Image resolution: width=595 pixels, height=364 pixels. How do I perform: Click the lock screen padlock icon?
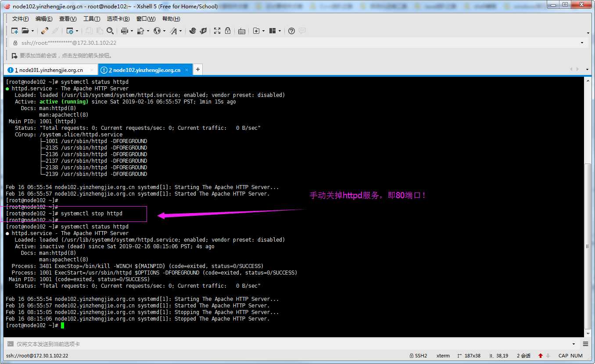point(228,31)
